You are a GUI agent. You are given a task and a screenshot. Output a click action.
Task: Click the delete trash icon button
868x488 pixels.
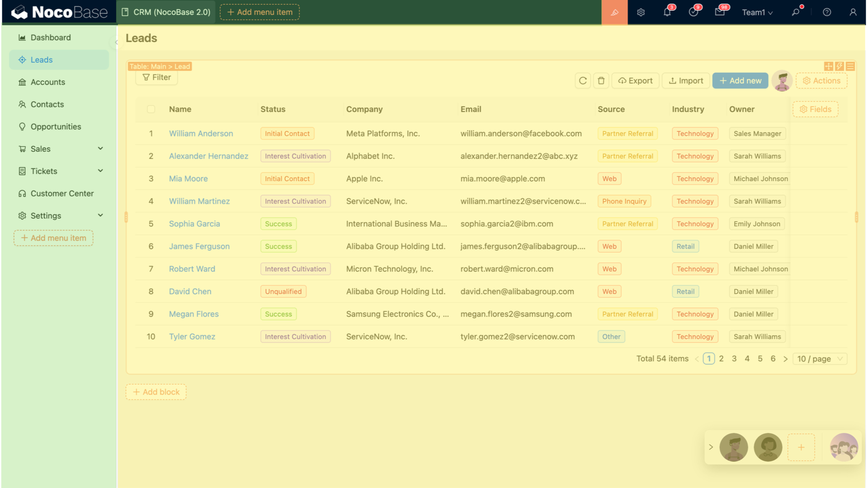coord(601,80)
